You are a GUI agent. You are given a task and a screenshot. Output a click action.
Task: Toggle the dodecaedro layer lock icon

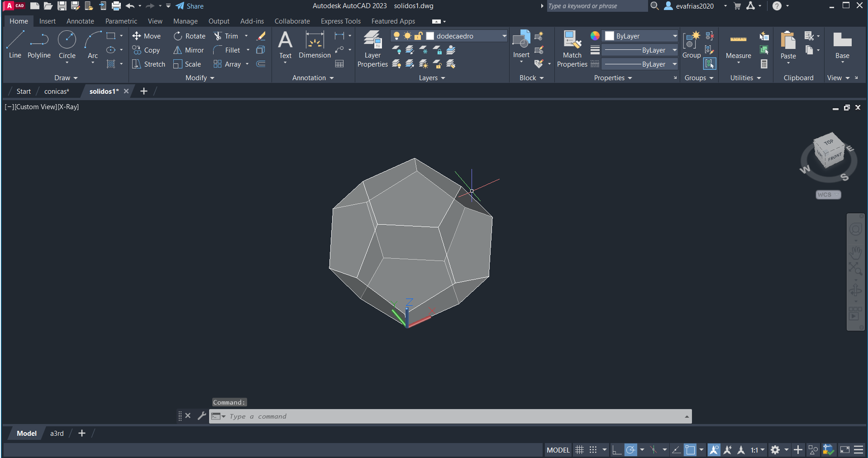pos(419,36)
